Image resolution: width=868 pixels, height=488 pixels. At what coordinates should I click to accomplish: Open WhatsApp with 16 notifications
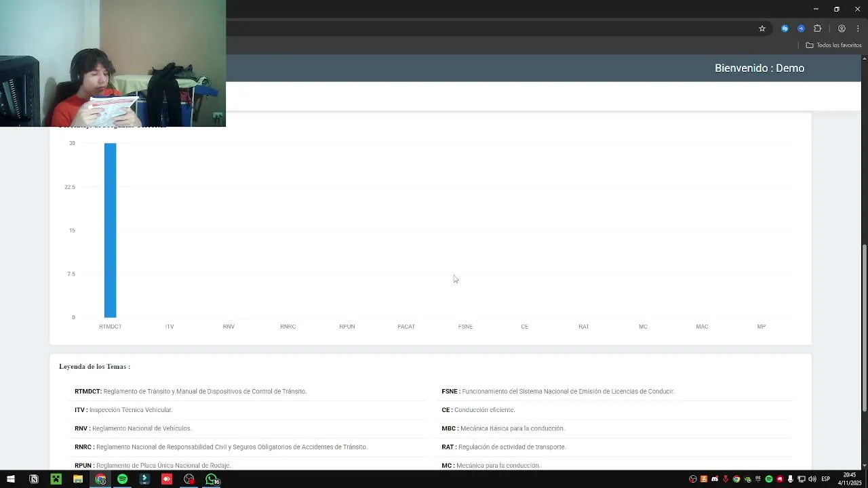click(212, 479)
